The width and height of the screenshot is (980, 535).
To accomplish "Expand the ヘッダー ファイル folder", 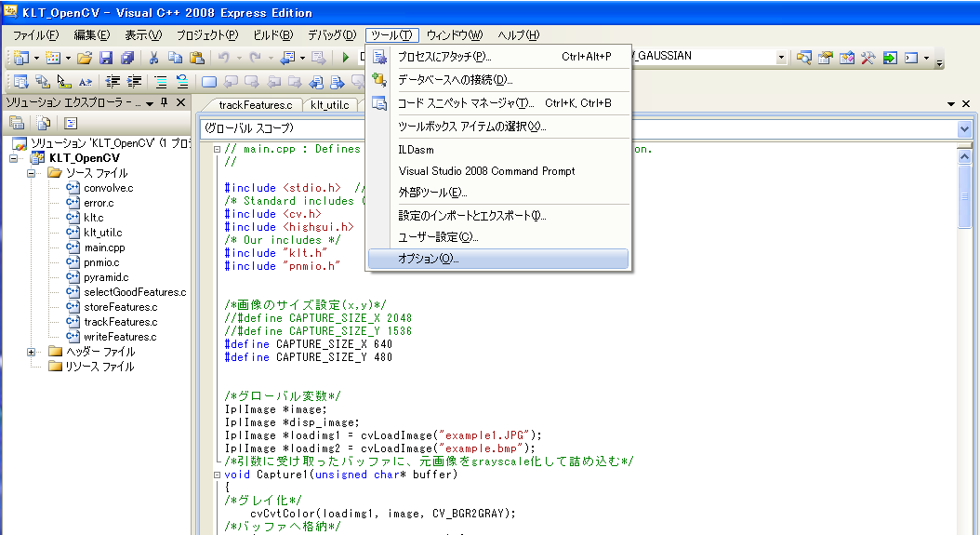I will click(31, 352).
